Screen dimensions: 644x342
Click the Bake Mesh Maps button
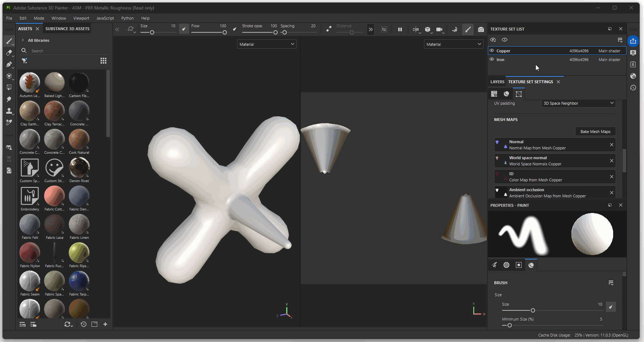click(595, 132)
